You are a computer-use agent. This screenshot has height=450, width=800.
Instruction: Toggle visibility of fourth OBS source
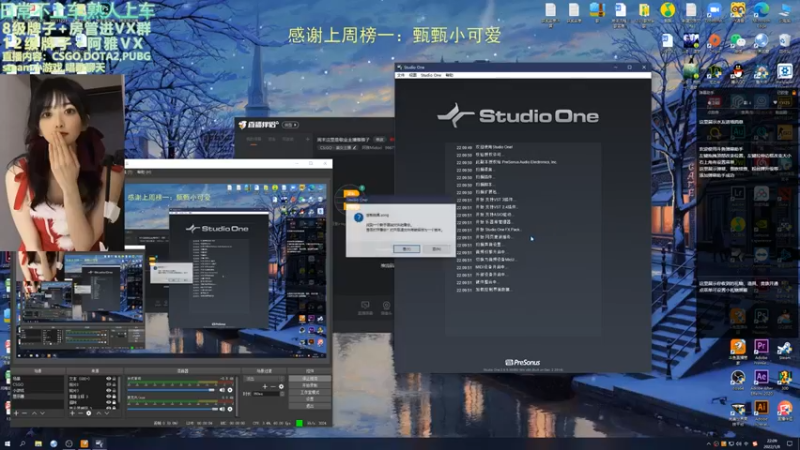[109, 396]
